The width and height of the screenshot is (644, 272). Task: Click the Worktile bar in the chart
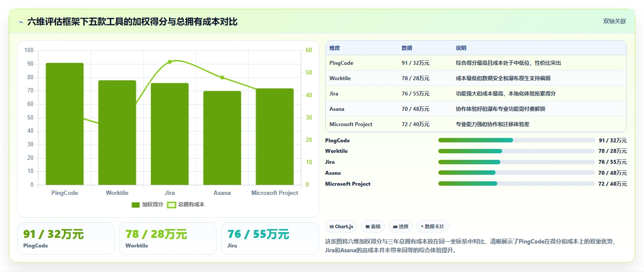click(117, 133)
